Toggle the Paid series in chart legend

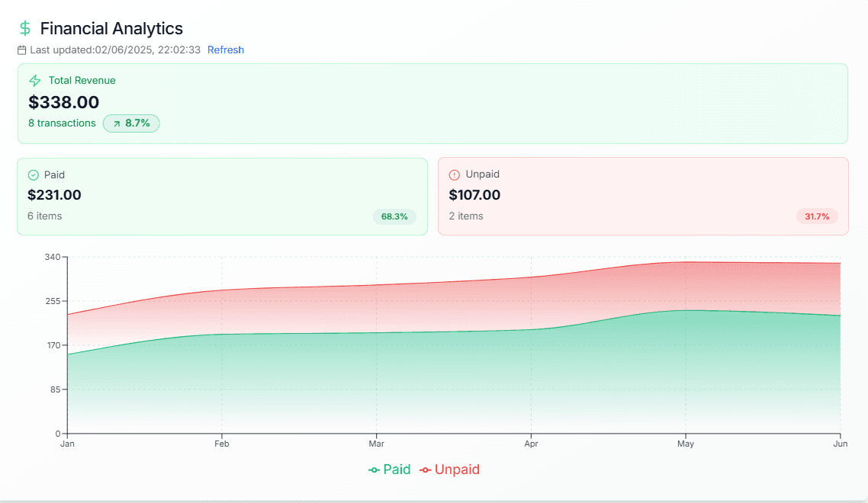pos(390,469)
